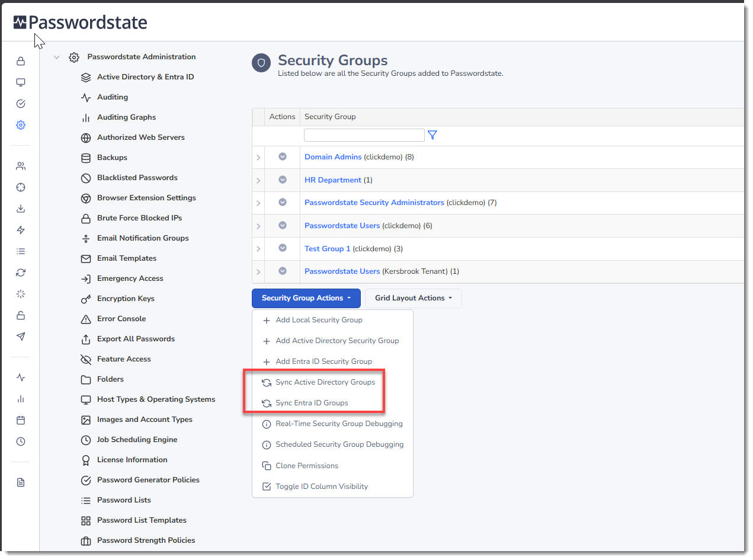
Task: Expand the Test Group 1 row
Action: pos(258,249)
